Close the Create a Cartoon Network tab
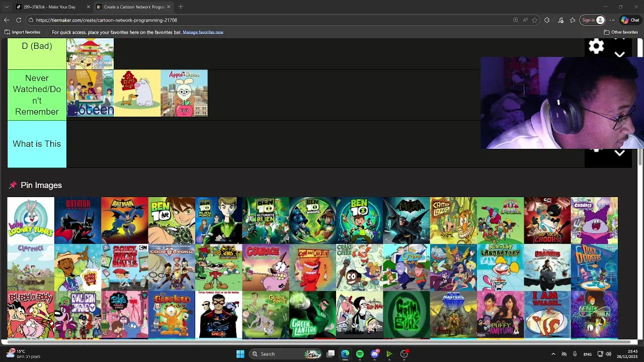644x362 pixels. point(169,7)
